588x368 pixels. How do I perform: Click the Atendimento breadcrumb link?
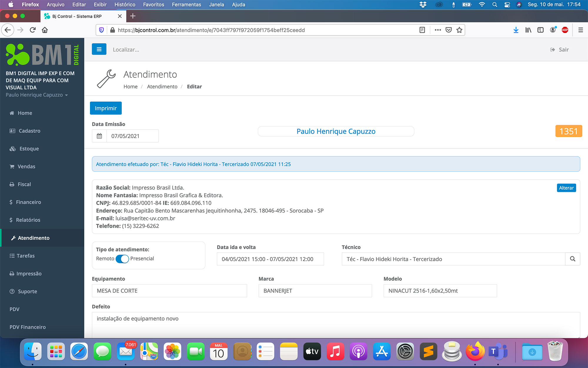162,87
